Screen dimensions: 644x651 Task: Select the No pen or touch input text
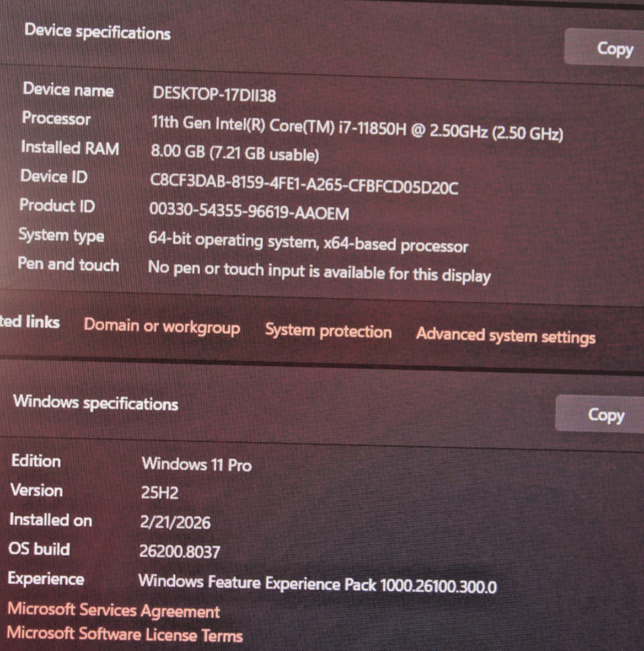319,272
